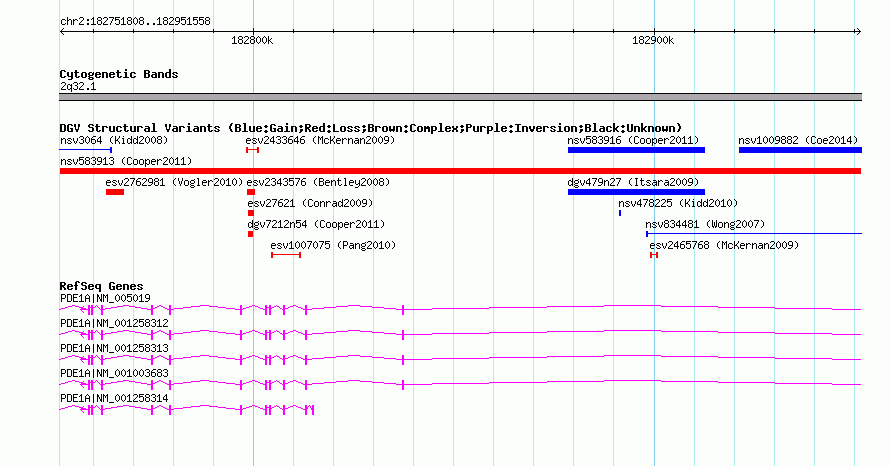This screenshot has height=466, width=890.
Task: Open the nsv478225 (Kidd2010) label
Action: pos(678,203)
